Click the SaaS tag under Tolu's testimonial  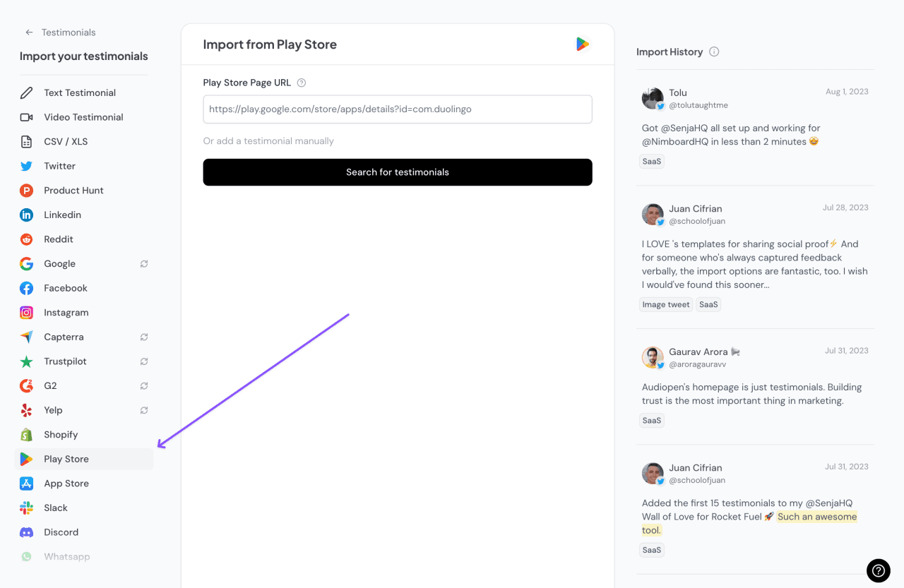[652, 162]
